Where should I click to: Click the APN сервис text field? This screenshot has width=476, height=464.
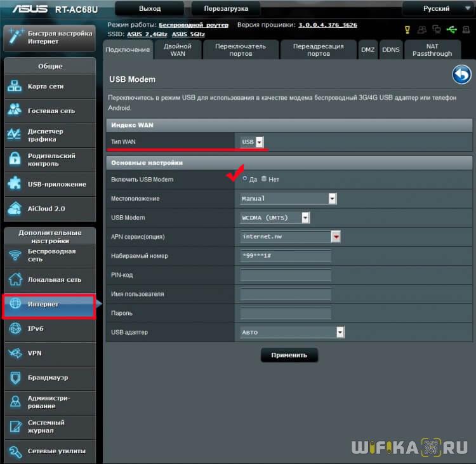coord(286,237)
